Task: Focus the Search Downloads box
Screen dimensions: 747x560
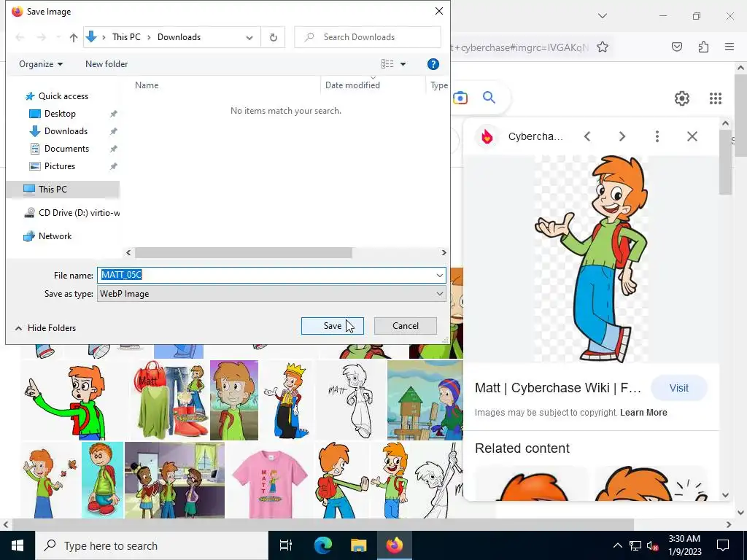Action: point(368,37)
